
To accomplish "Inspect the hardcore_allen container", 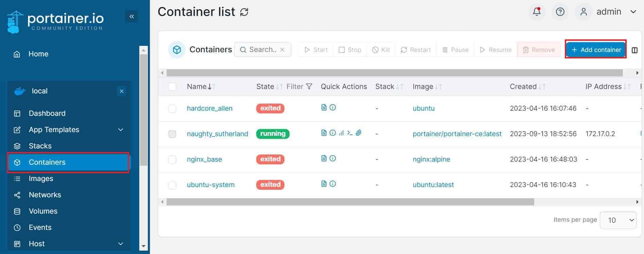I will click(x=333, y=107).
